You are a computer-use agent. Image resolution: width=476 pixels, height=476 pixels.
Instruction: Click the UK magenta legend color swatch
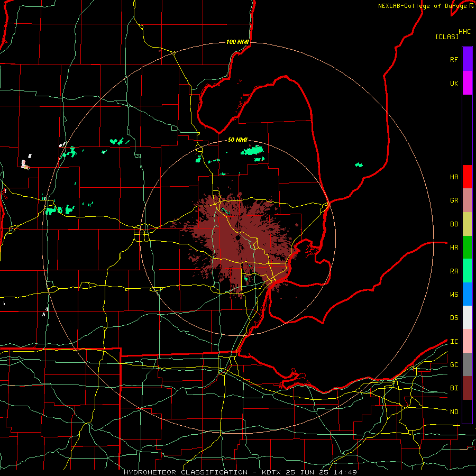467,83
